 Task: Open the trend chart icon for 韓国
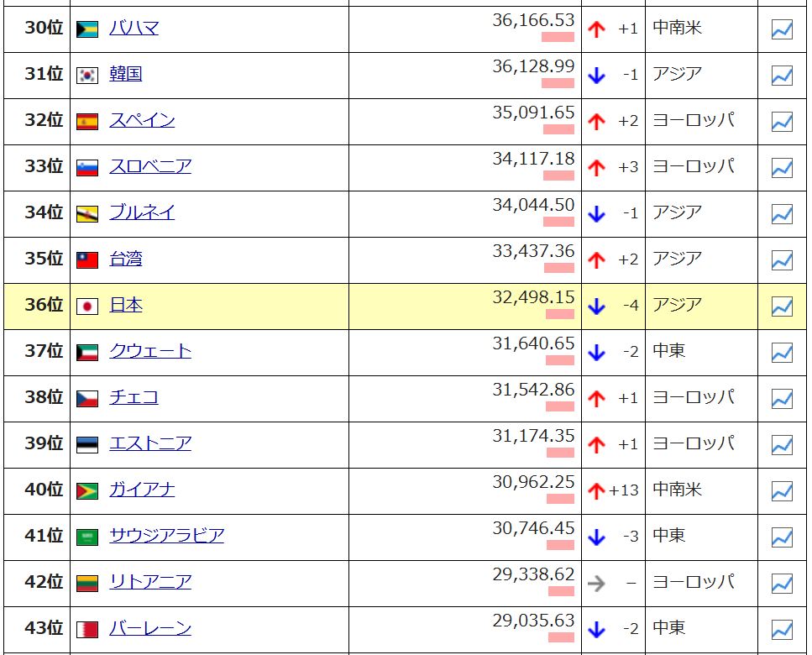[x=782, y=76]
